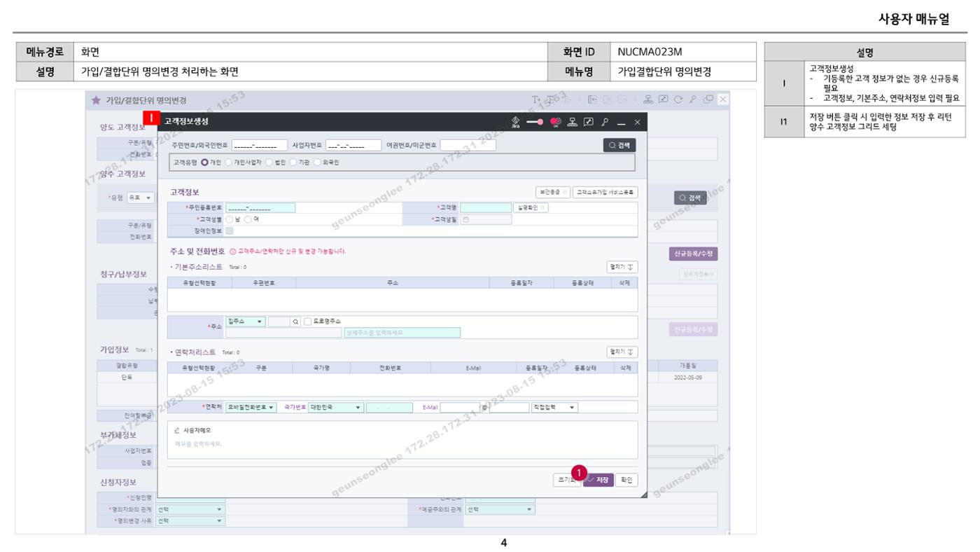
Task: Save customer info with 저장 button
Action: [x=598, y=481]
